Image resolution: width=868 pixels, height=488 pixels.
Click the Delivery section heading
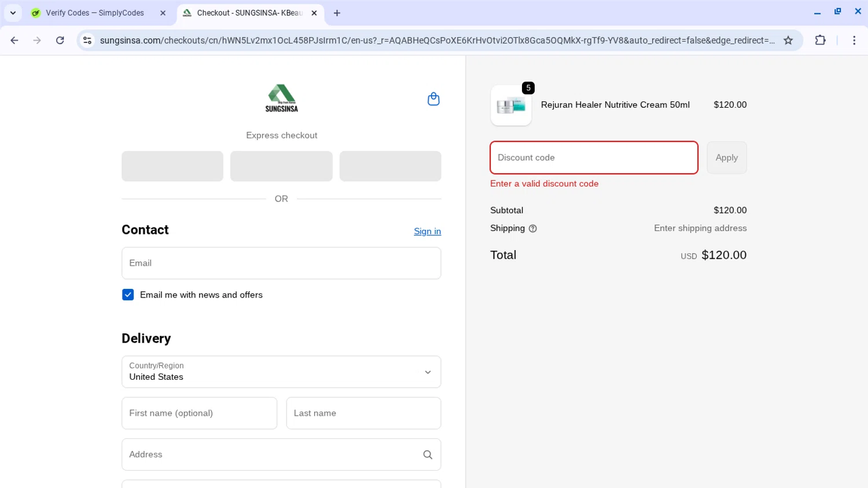click(146, 339)
